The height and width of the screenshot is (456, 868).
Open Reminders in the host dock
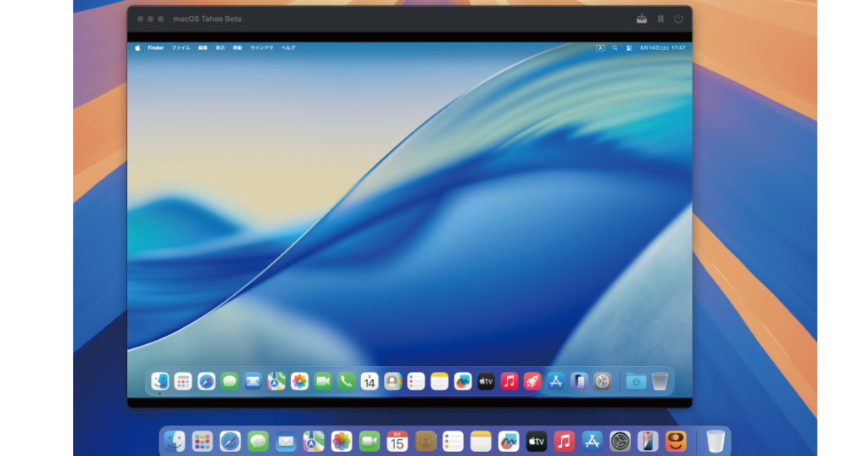coord(453,441)
